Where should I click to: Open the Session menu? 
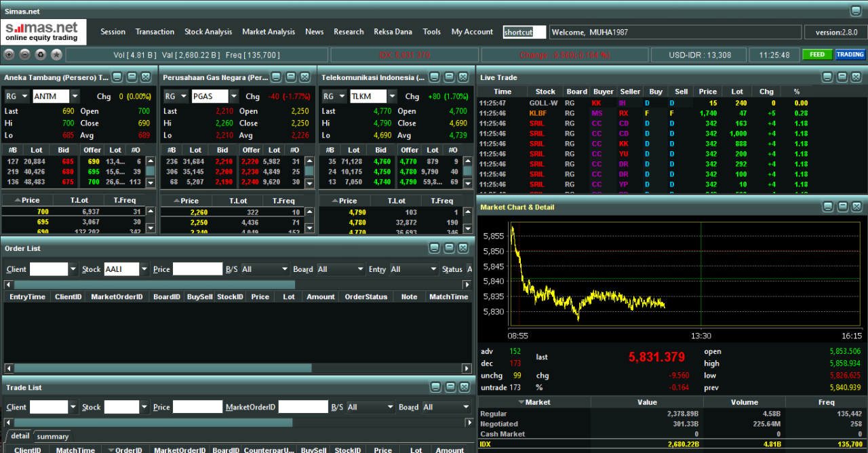[x=113, y=32]
